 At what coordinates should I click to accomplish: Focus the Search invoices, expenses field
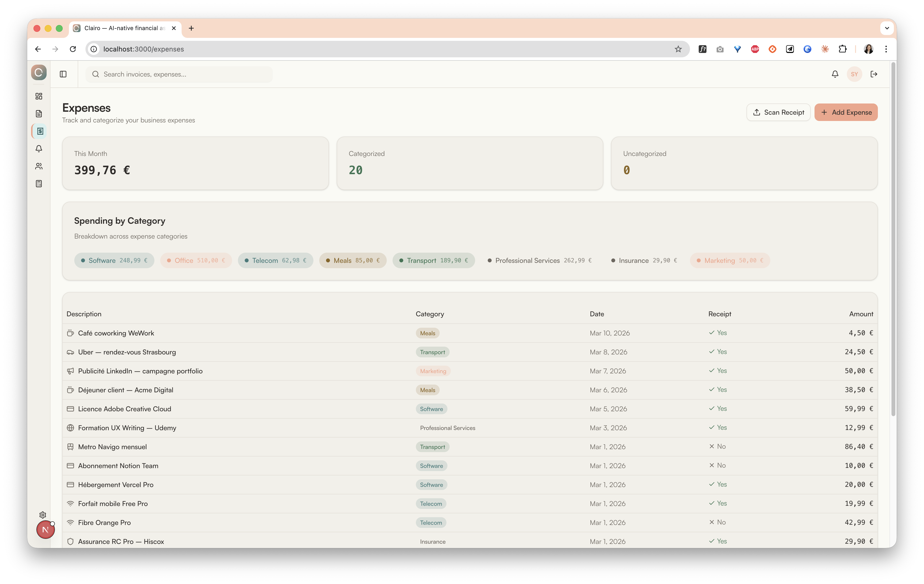(179, 74)
